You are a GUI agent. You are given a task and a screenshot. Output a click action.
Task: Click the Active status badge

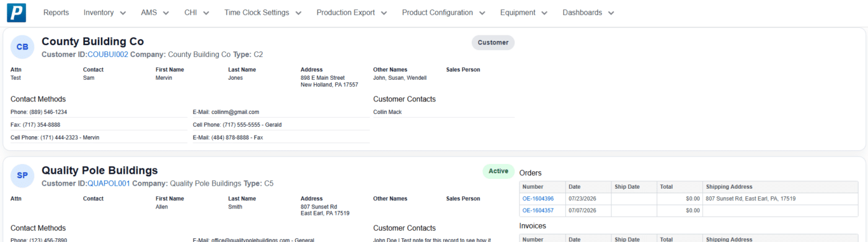coord(498,171)
